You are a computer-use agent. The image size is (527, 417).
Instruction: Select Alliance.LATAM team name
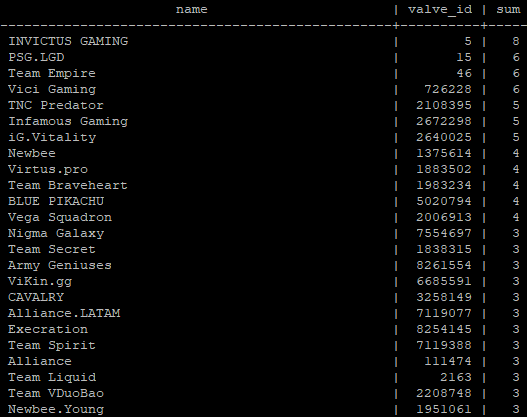64,313
